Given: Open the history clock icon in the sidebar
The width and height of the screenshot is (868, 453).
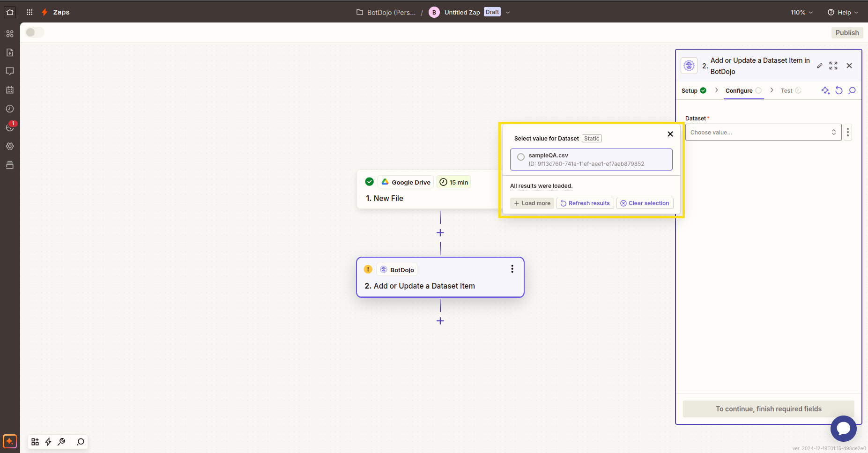Looking at the screenshot, I should (x=10, y=109).
